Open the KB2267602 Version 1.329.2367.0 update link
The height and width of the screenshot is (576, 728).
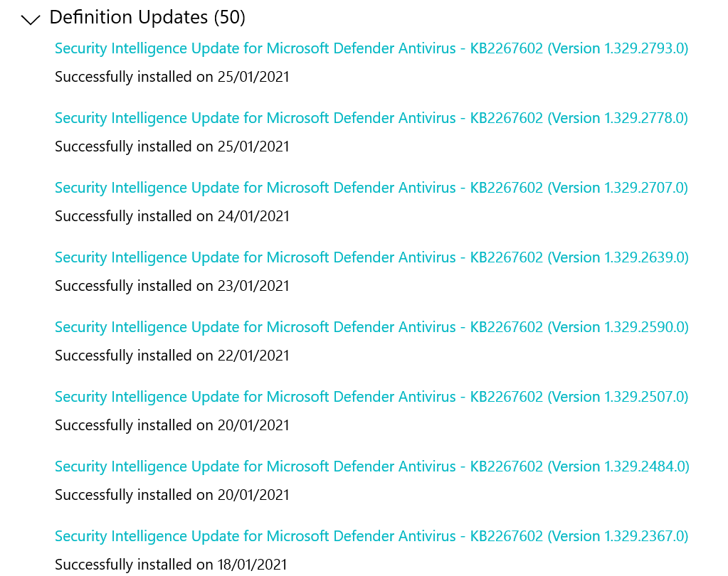click(371, 536)
